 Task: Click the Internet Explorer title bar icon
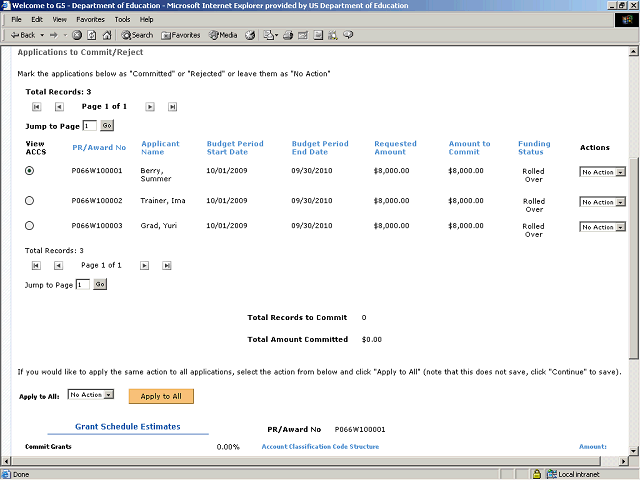tap(6, 6)
